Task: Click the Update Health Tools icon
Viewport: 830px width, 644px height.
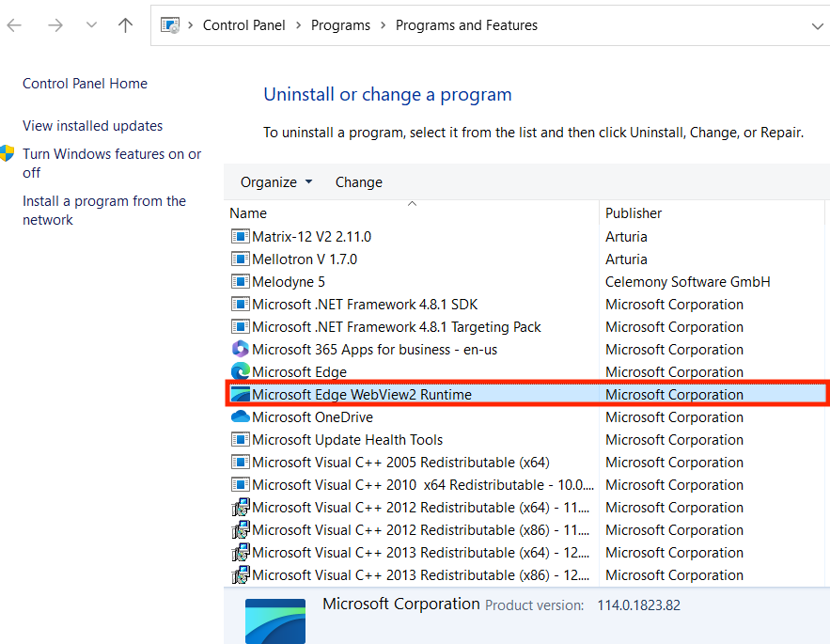Action: pyautogui.click(x=241, y=440)
